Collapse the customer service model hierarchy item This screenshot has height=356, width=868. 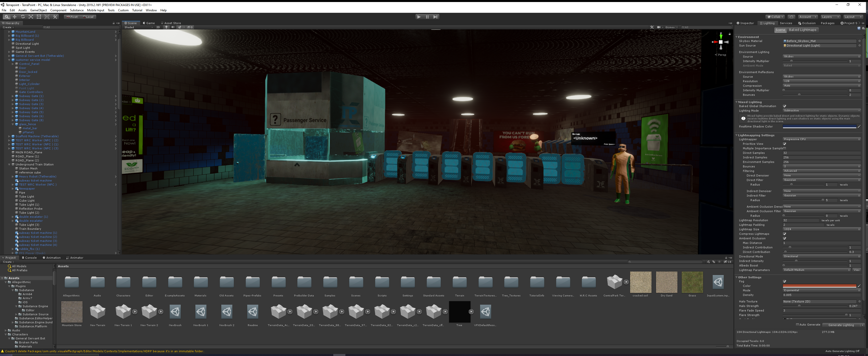[9, 60]
